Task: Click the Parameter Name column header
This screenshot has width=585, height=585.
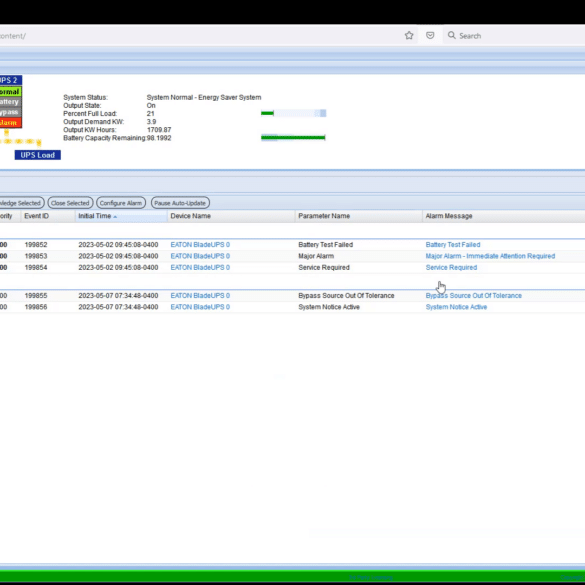Action: [x=324, y=216]
